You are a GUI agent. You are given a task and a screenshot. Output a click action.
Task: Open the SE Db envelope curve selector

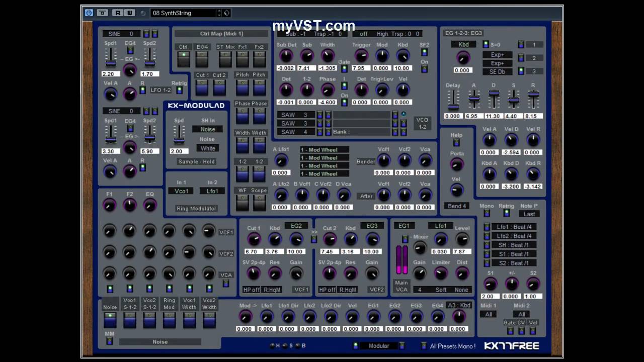click(498, 72)
